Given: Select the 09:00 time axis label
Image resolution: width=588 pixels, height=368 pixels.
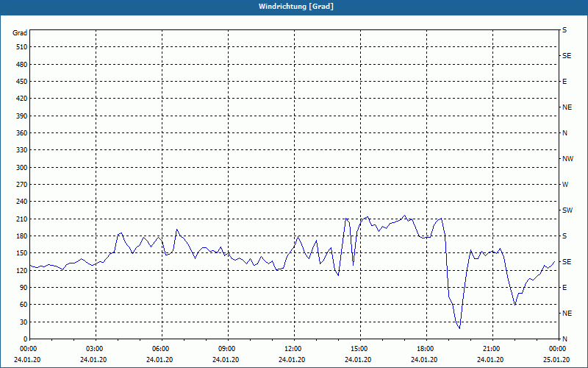Looking at the screenshot, I should (226, 349).
